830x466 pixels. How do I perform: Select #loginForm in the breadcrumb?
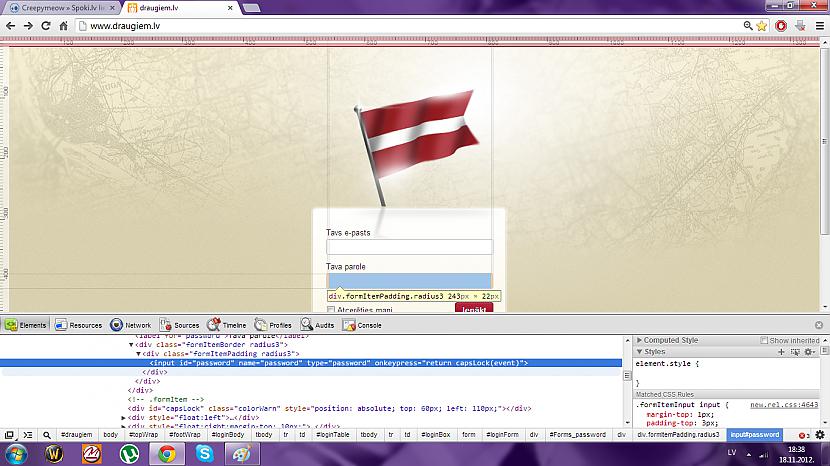(x=502, y=435)
